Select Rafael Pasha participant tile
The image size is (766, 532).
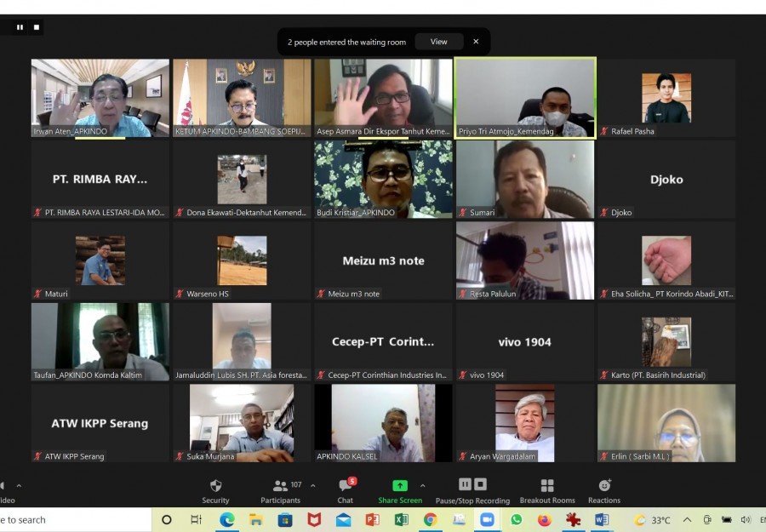[x=666, y=98]
